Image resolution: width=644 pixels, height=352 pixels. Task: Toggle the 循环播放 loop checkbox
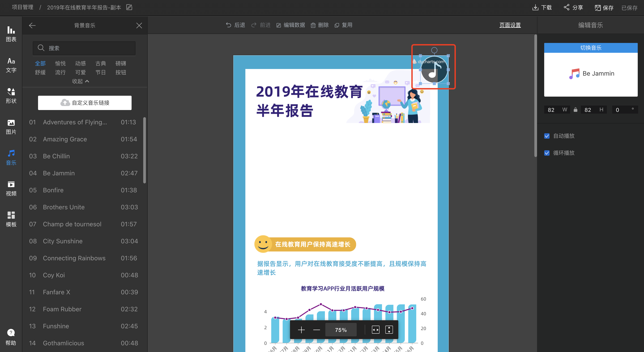547,153
